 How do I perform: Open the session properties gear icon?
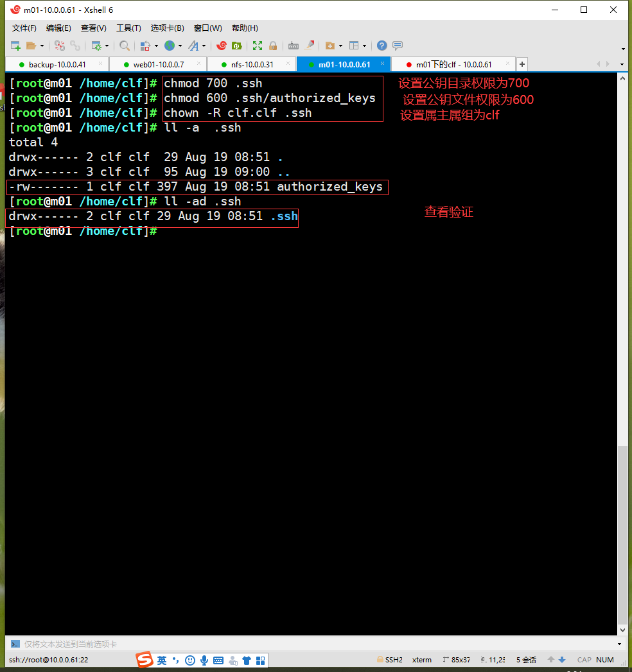click(96, 46)
